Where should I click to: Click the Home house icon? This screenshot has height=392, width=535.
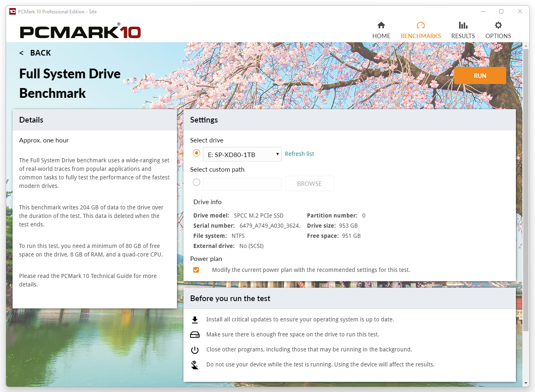(x=381, y=25)
